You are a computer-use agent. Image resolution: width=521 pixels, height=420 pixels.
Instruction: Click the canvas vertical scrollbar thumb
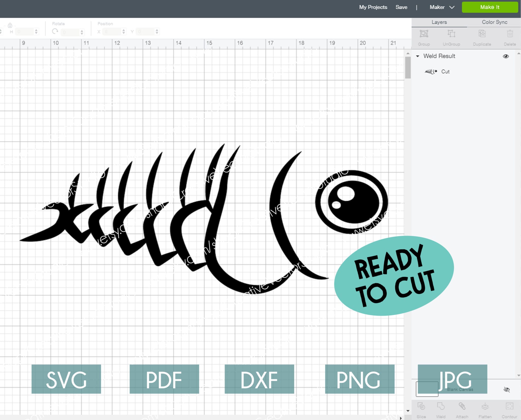coord(408,67)
